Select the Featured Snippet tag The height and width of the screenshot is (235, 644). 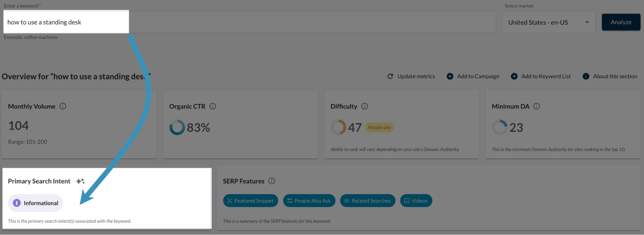pos(250,201)
